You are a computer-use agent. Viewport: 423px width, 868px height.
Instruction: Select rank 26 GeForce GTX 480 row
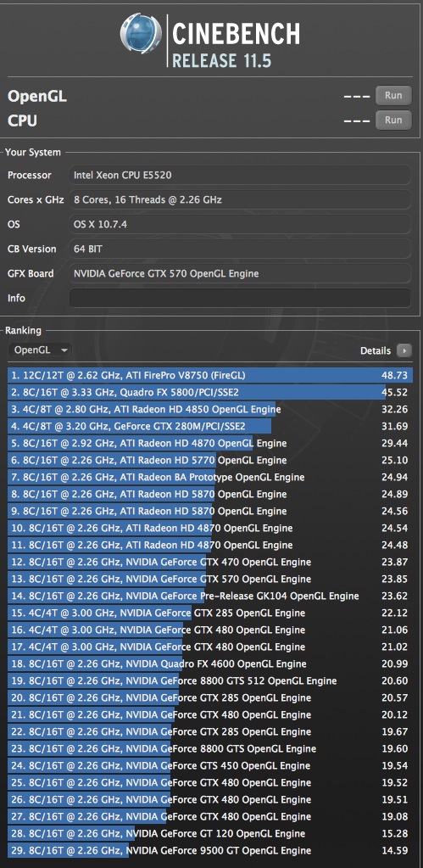[210, 799]
